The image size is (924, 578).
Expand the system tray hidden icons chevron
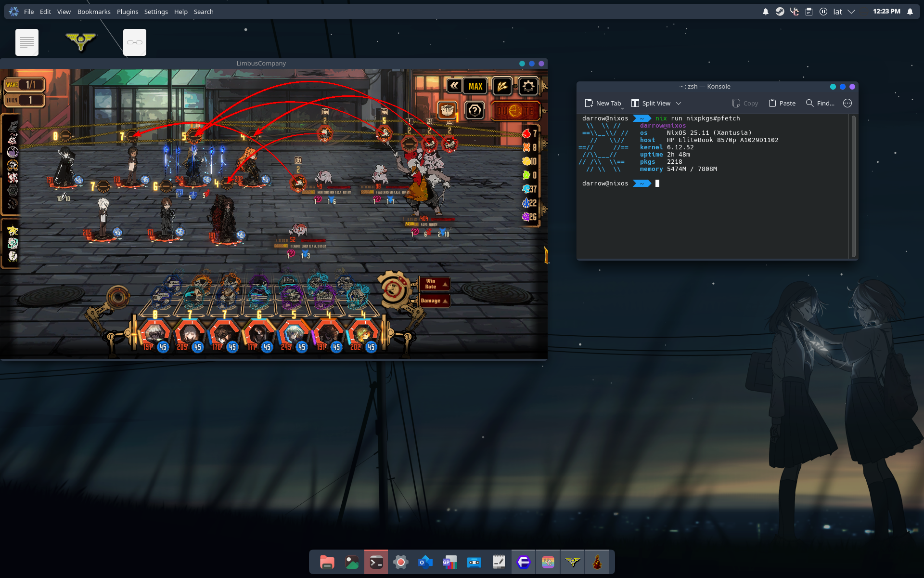pos(851,12)
